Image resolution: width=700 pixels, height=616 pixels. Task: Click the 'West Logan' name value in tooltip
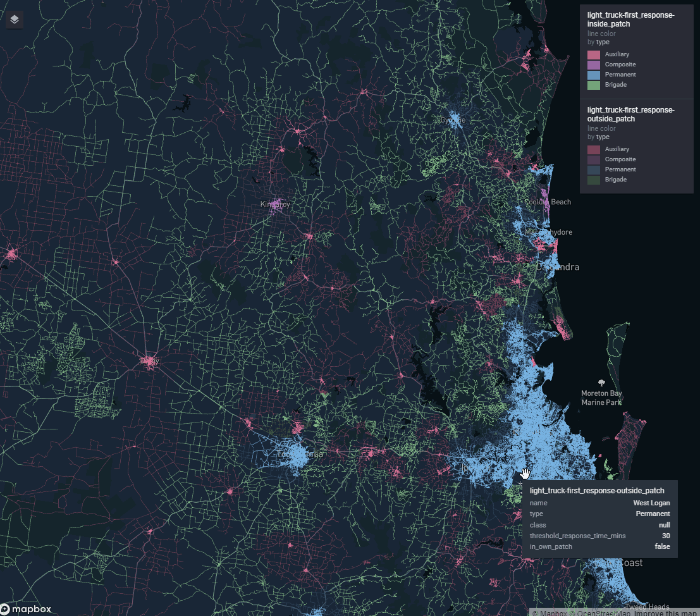tap(651, 503)
